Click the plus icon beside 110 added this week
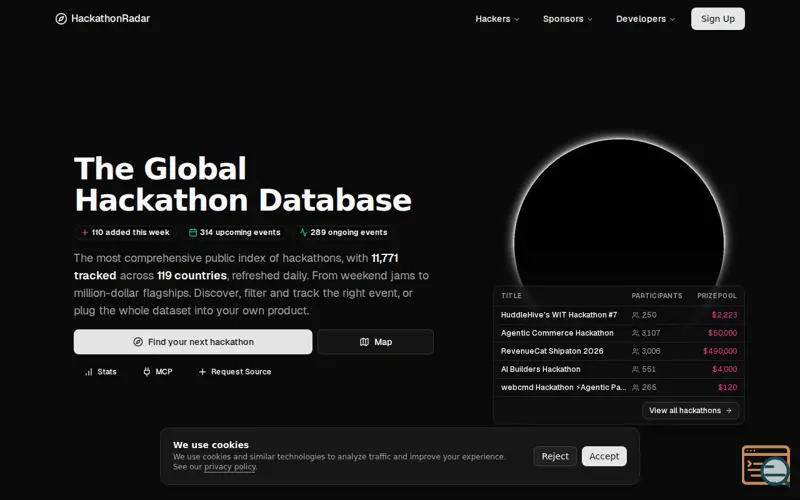 [x=85, y=233]
